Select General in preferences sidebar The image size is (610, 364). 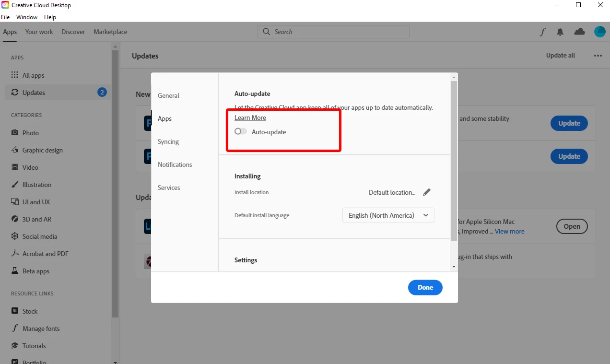point(168,95)
